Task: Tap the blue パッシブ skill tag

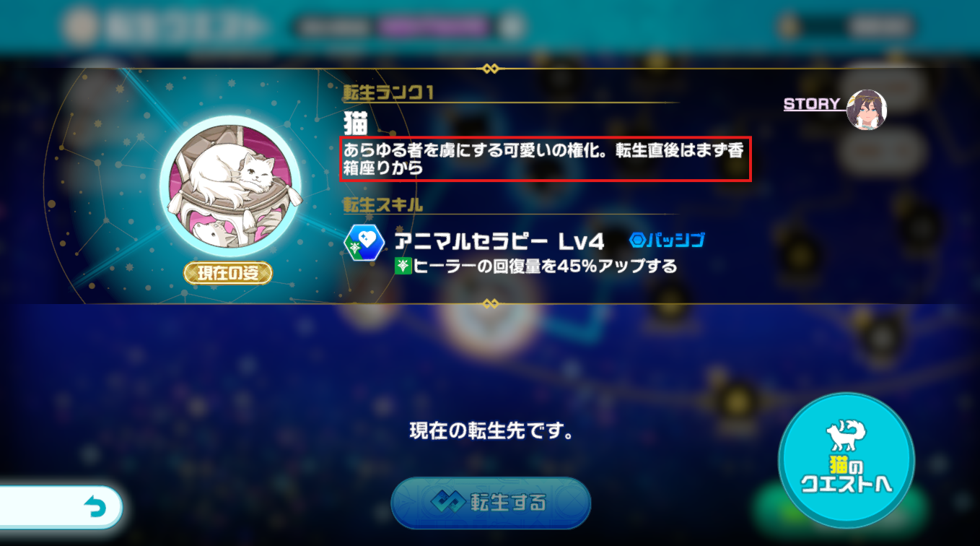Action: (667, 240)
